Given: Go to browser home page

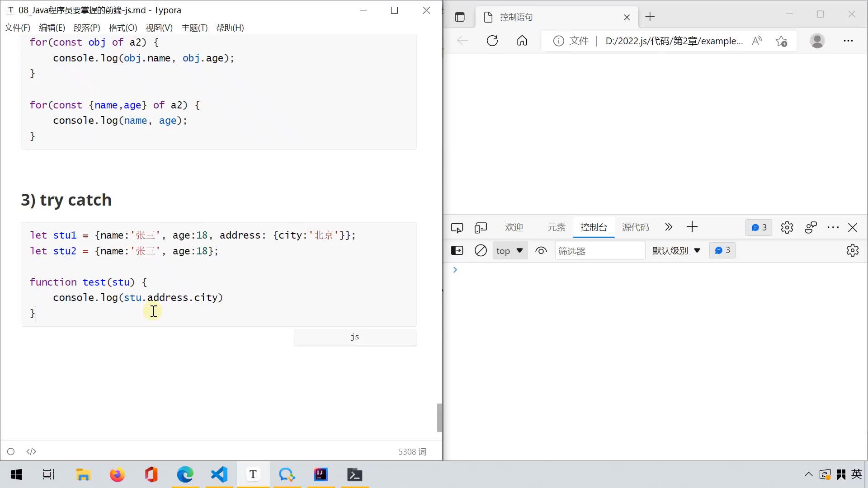Looking at the screenshot, I should [x=522, y=41].
